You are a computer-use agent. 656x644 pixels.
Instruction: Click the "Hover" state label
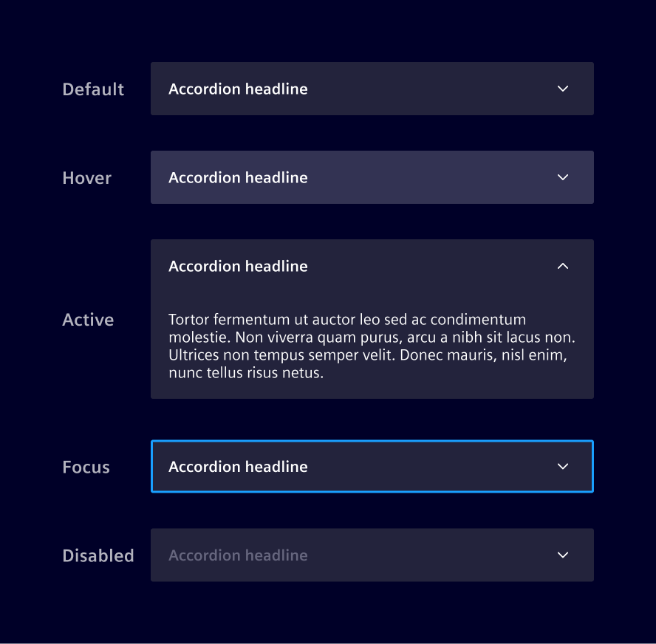click(87, 178)
